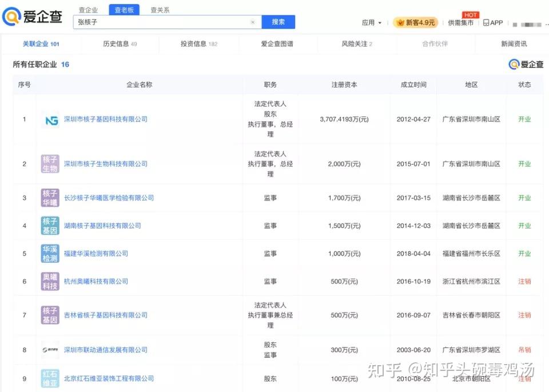Click the 华溪检测 company logo thumbnail
The height and width of the screenshot is (392, 549).
pyautogui.click(x=50, y=253)
